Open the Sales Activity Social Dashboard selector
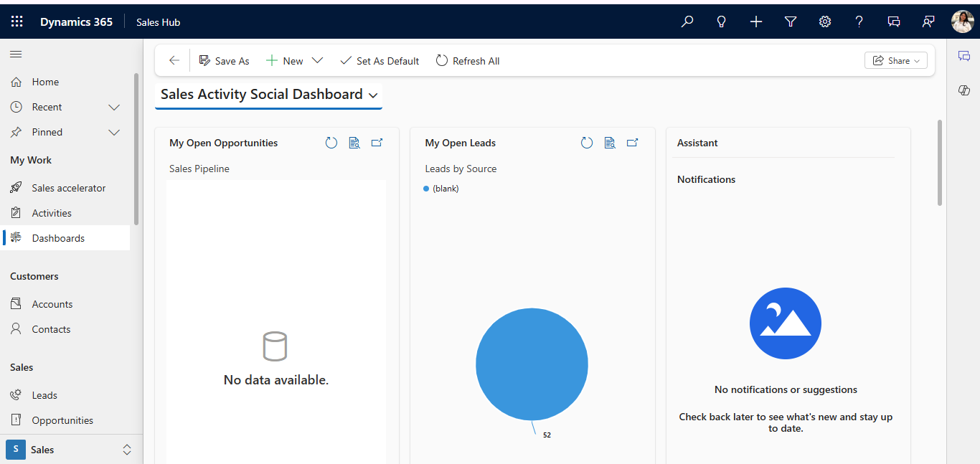Image resolution: width=980 pixels, height=464 pixels. pyautogui.click(x=372, y=94)
